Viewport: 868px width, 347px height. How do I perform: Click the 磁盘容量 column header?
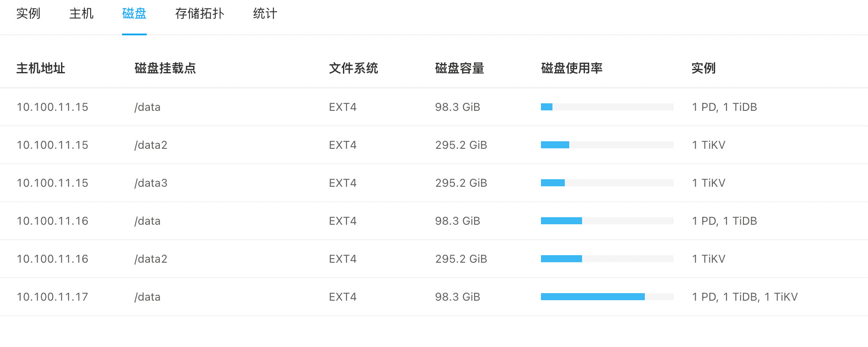coord(459,68)
